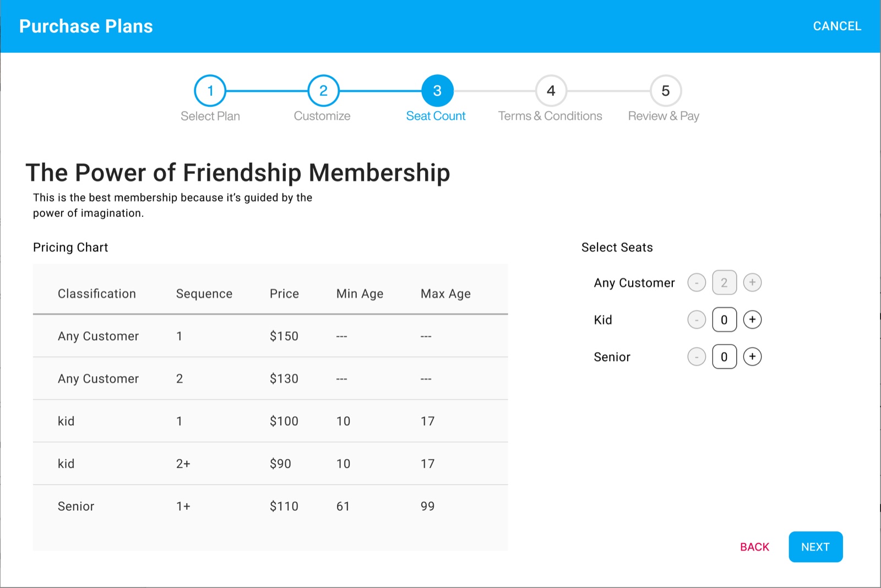
Task: Select the $150 price cell
Action: [284, 336]
